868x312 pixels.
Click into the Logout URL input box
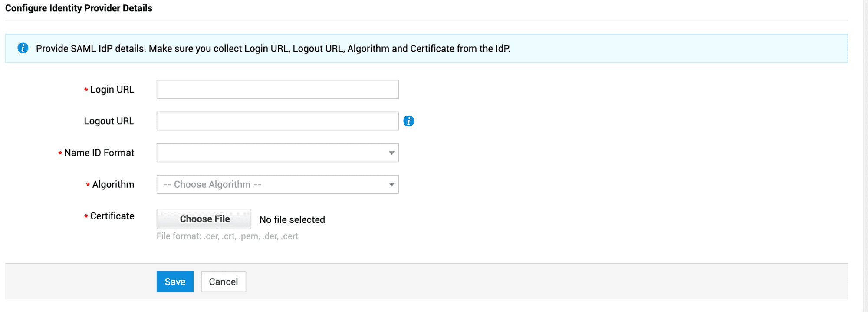277,121
